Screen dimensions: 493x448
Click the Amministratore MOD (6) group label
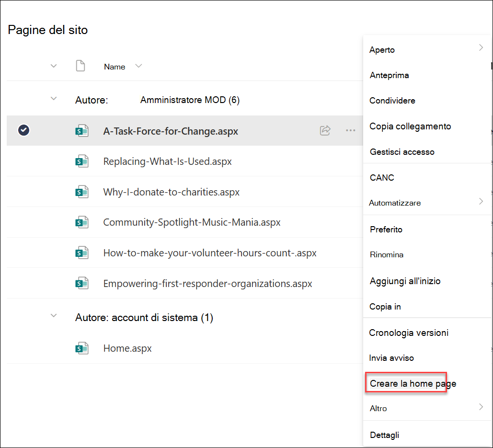(190, 100)
